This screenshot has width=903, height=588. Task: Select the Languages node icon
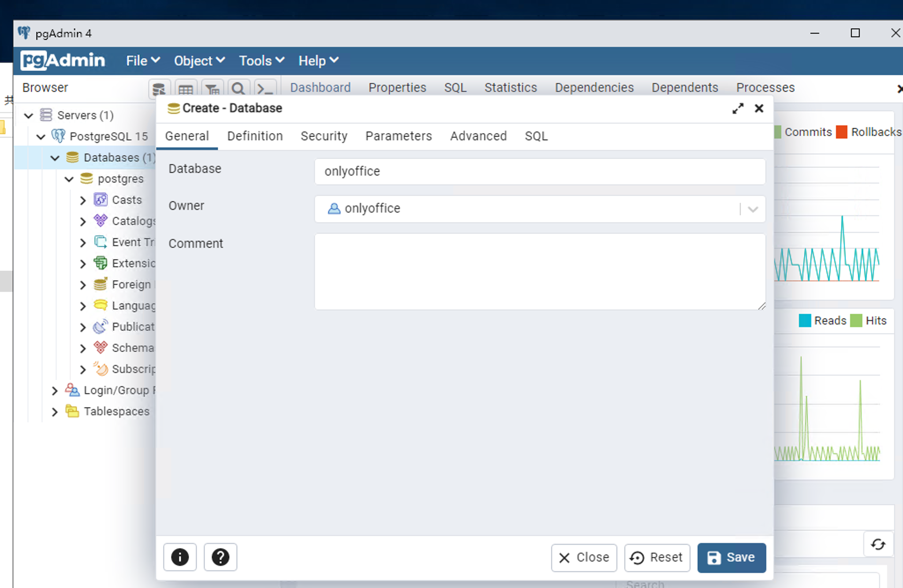(101, 305)
